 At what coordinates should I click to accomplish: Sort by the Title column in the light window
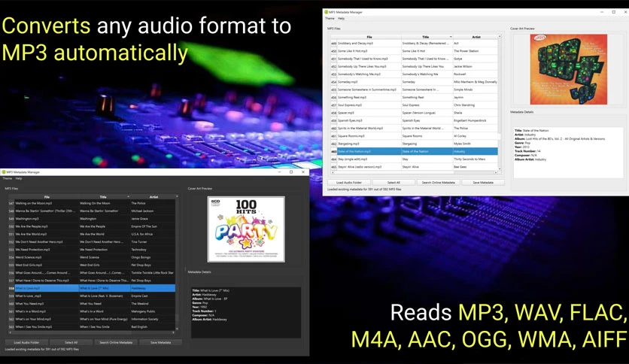[427, 37]
